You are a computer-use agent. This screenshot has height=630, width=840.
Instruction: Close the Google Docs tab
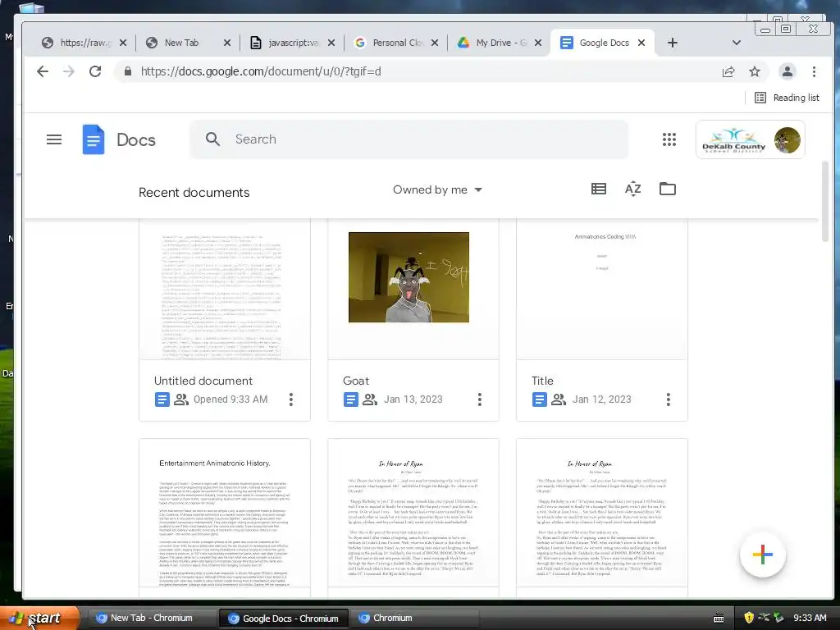tap(641, 43)
